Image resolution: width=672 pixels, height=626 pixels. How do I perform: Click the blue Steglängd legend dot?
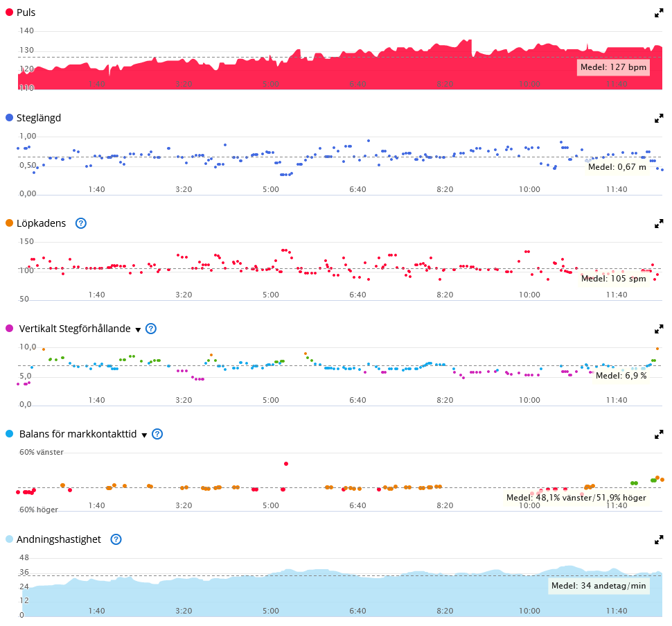pyautogui.click(x=10, y=117)
